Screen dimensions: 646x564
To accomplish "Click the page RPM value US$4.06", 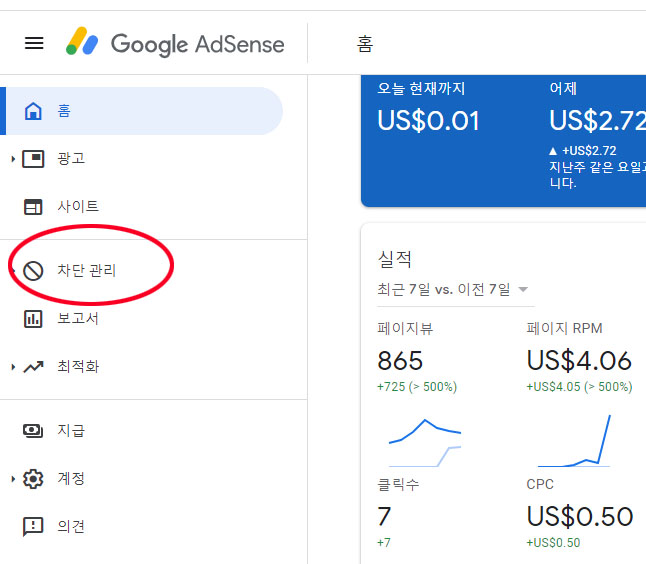I will coord(579,361).
